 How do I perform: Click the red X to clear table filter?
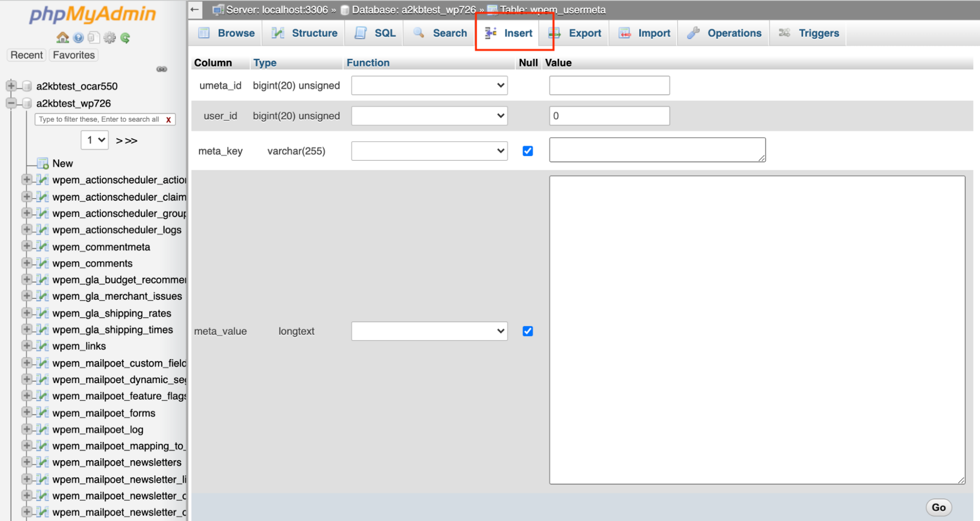169,120
